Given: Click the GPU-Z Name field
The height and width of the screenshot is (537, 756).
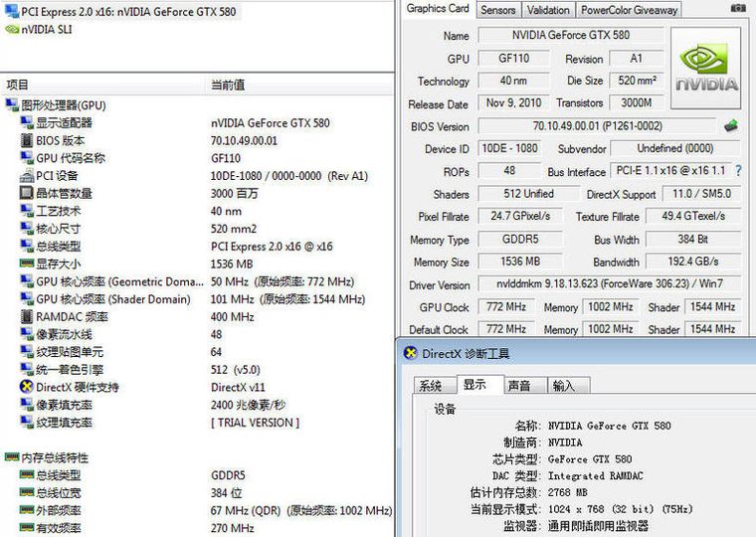Looking at the screenshot, I should [571, 35].
